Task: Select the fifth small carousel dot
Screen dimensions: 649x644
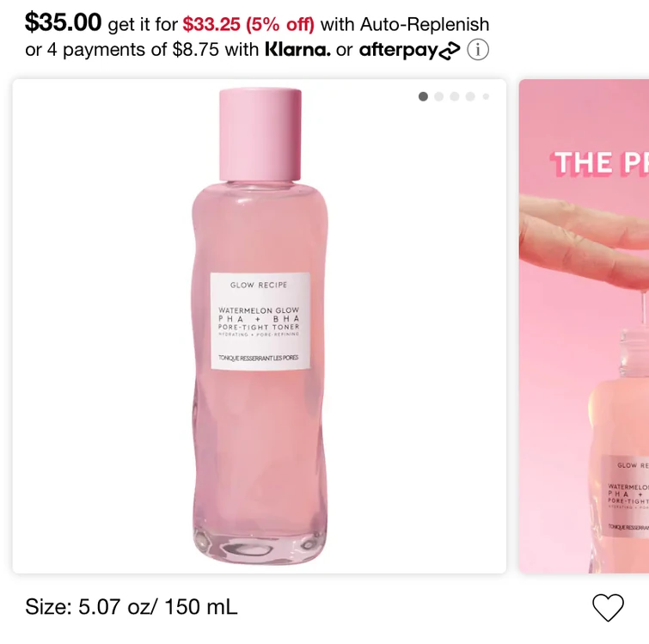Action: 486,96
